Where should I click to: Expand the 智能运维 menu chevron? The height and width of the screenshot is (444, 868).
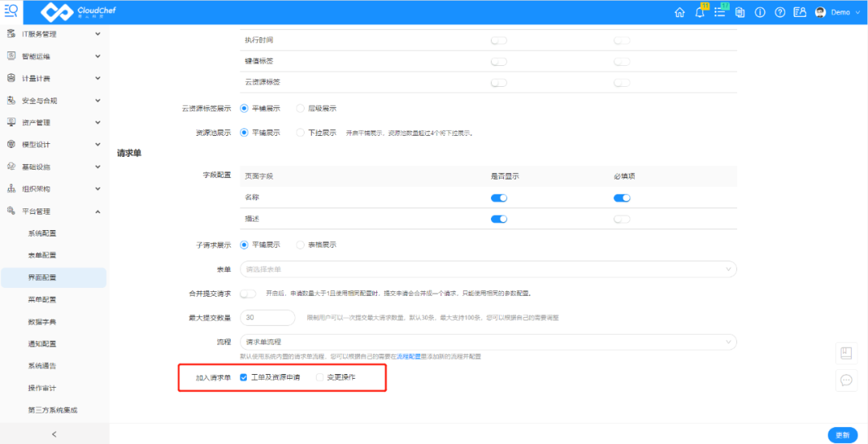tap(98, 56)
